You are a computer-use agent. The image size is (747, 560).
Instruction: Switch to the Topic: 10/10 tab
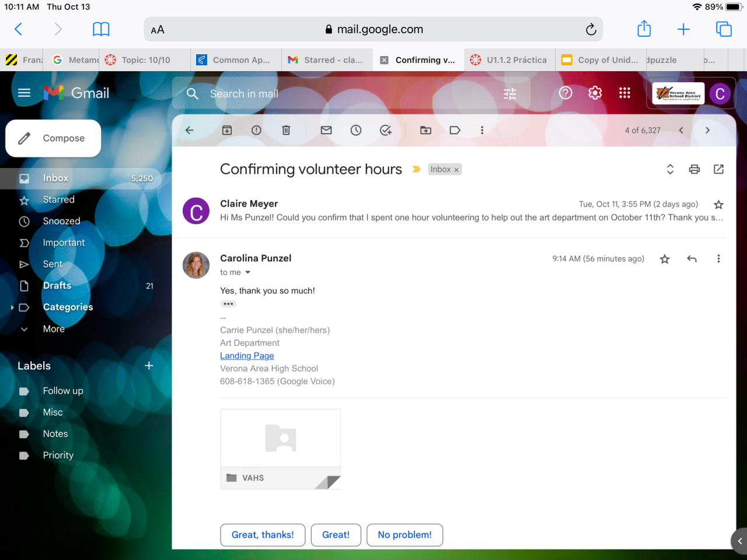tap(145, 60)
